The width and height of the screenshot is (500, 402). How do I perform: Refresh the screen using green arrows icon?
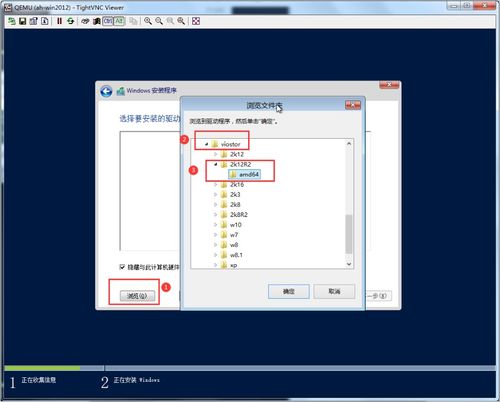(x=70, y=21)
